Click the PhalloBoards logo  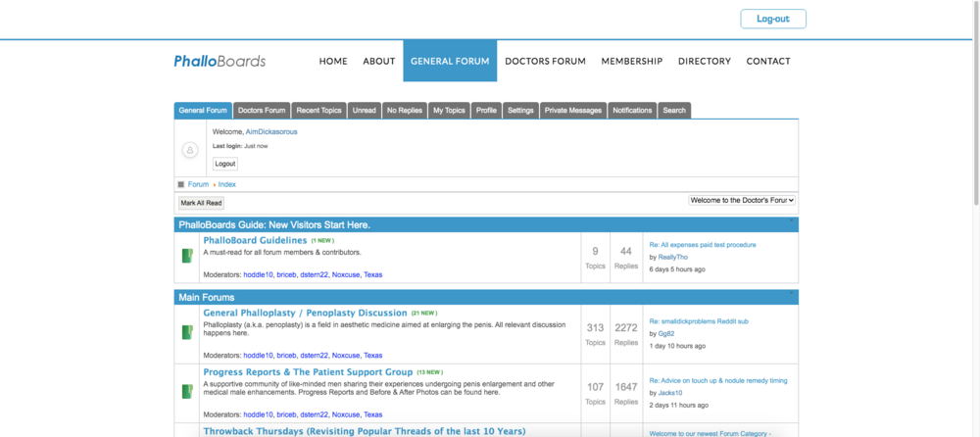point(220,61)
